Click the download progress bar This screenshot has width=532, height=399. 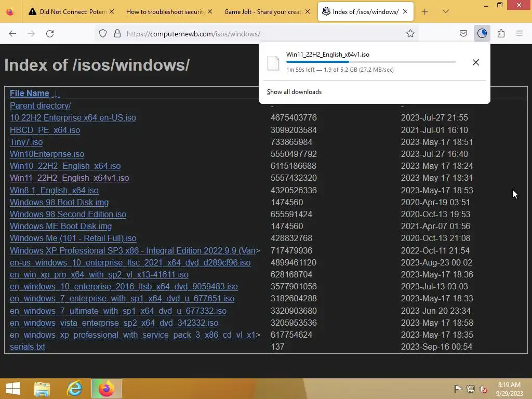[371, 62]
